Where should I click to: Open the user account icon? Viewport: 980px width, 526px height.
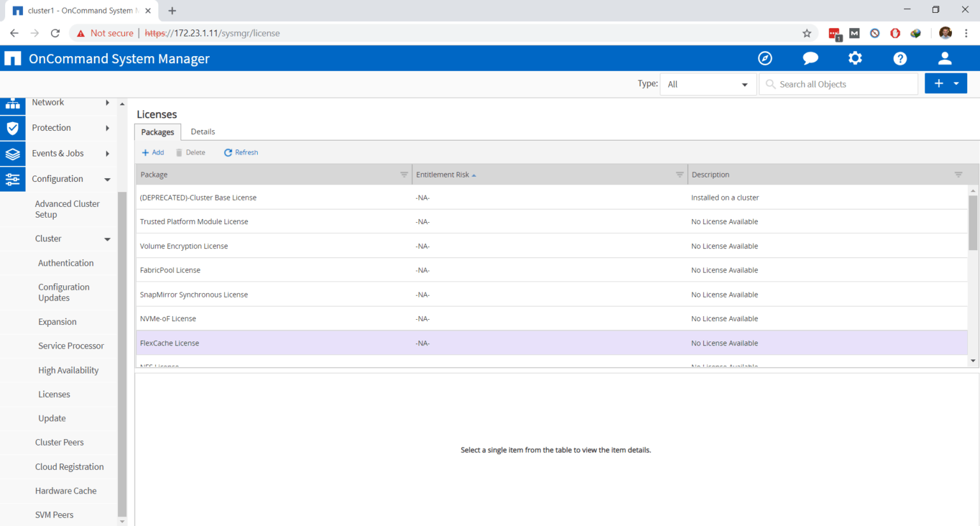[944, 58]
